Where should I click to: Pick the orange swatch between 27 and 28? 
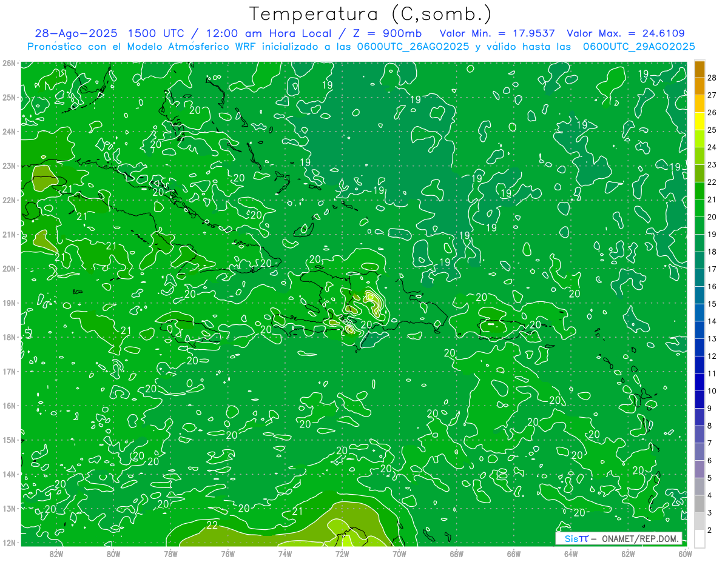click(699, 87)
